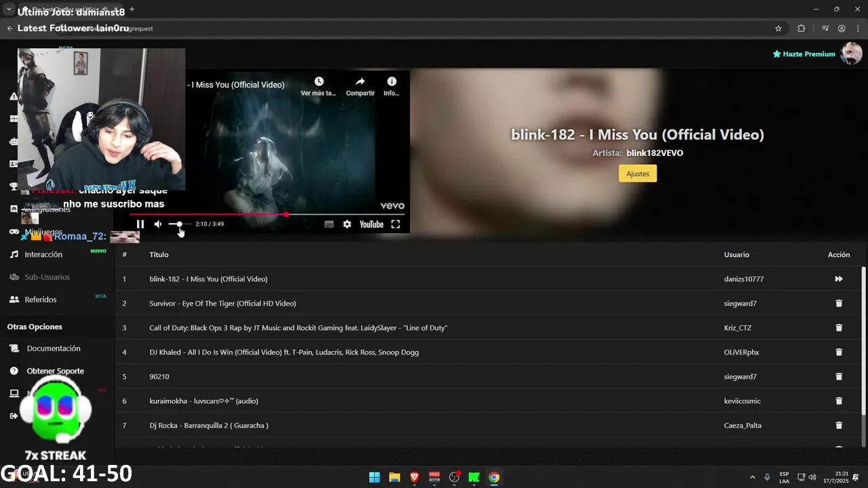The height and width of the screenshot is (488, 868).
Task: Open video on YouTube via logo
Action: (x=371, y=224)
